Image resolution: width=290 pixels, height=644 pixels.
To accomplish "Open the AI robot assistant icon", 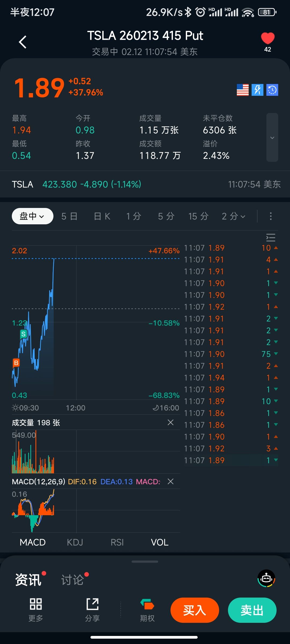I will coord(266,579).
